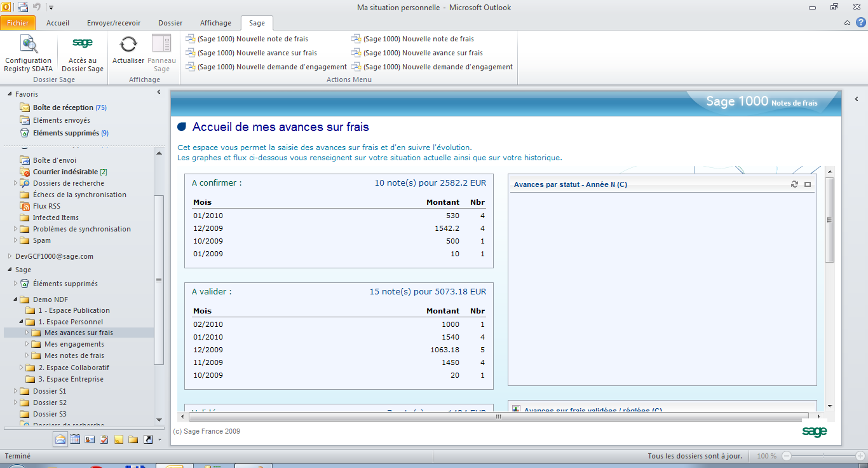The width and height of the screenshot is (868, 468).
Task: Open navigation buttons configuration dropdown
Action: point(159,439)
